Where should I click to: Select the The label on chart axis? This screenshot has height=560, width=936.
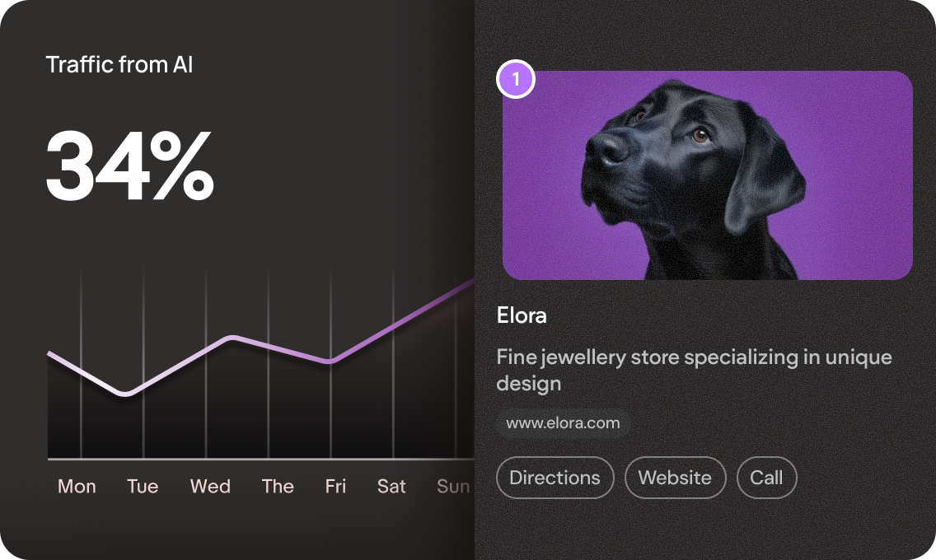click(278, 486)
